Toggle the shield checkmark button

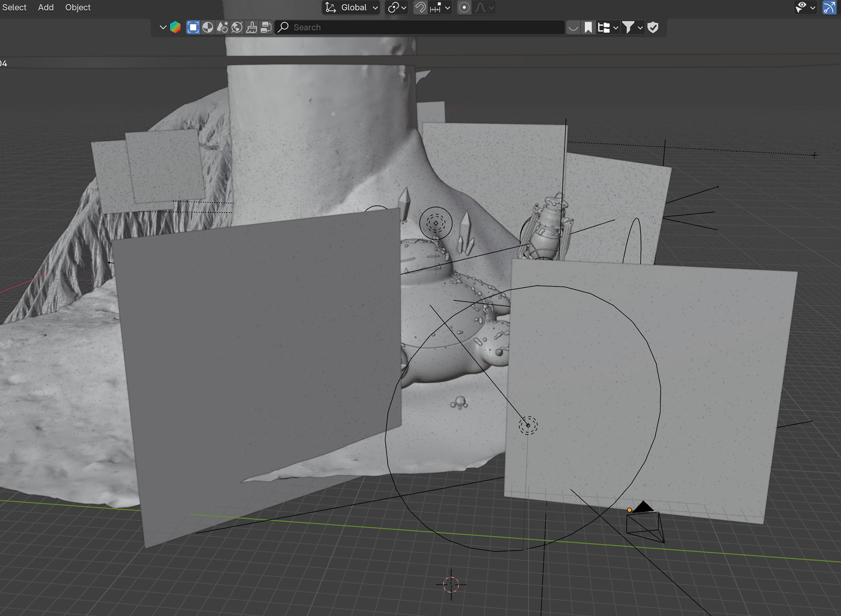[x=653, y=27]
